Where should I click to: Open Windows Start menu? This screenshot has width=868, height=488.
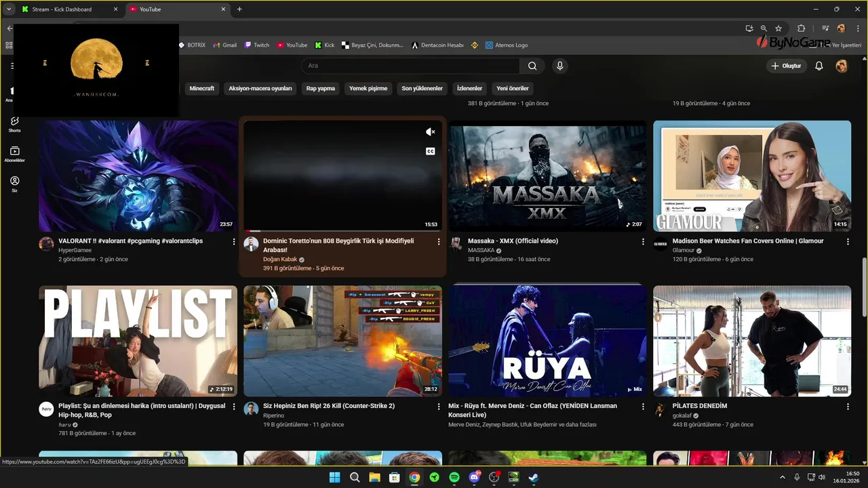pos(334,477)
